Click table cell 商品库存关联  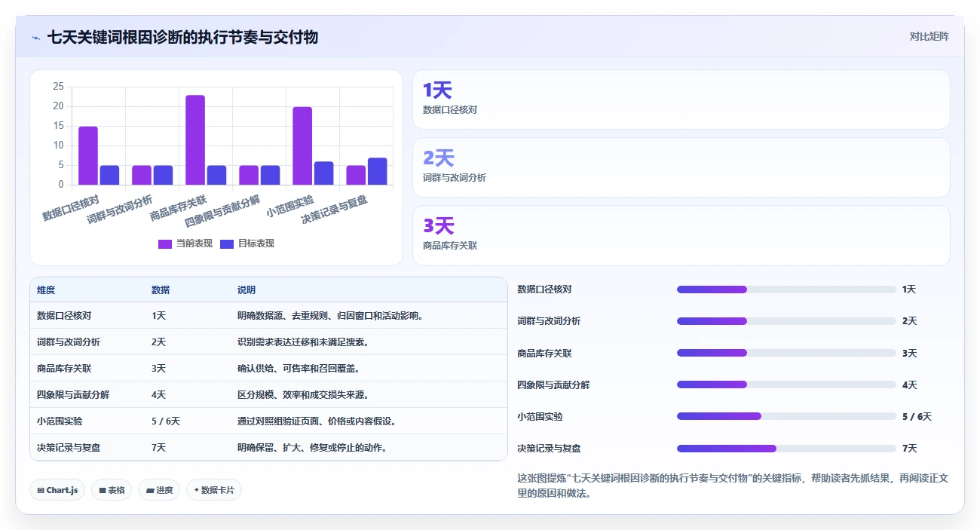tap(64, 369)
